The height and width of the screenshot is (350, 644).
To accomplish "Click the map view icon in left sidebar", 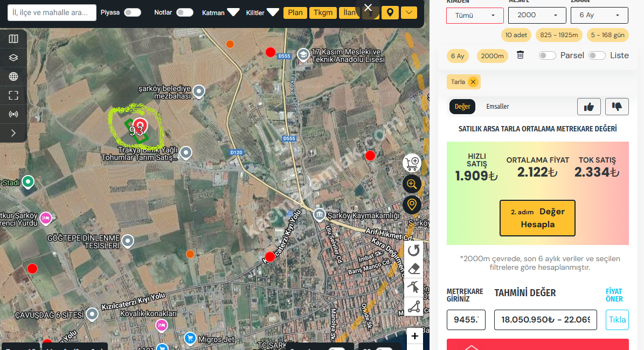I will 13,39.
